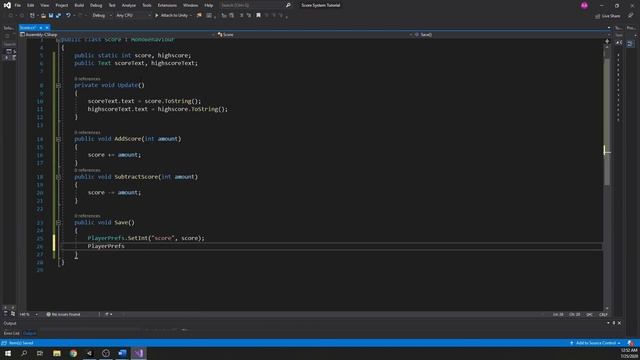Image resolution: width=640 pixels, height=360 pixels.
Task: Click the split editor handle above scrollbar
Action: click(607, 41)
